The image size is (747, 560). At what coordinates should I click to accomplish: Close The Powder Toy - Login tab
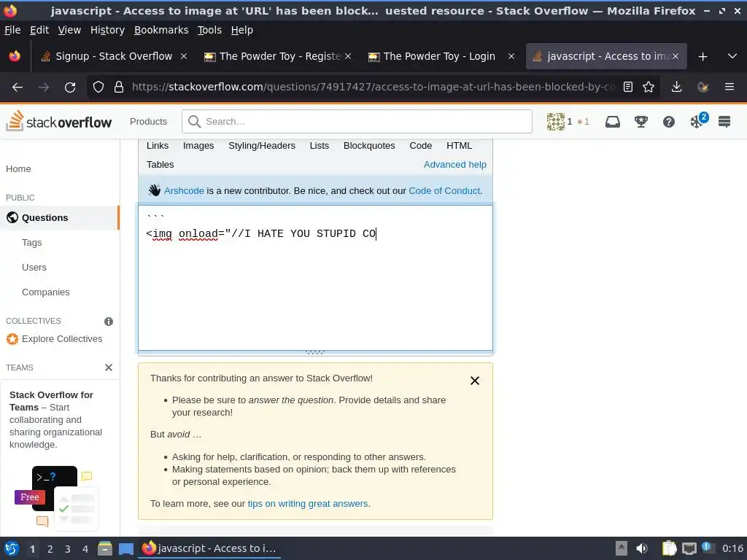pyautogui.click(x=511, y=56)
